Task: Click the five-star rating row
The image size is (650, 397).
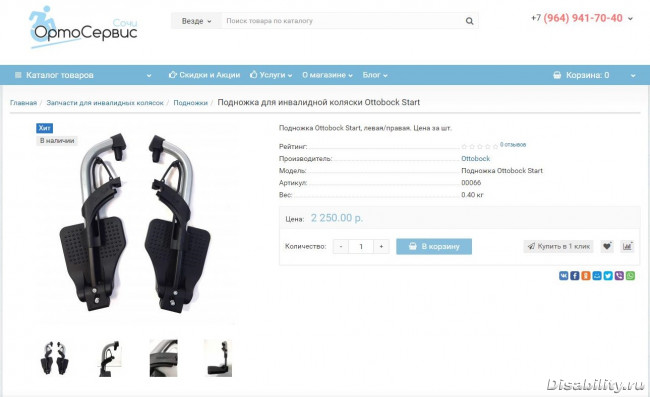Action: pyautogui.click(x=480, y=146)
